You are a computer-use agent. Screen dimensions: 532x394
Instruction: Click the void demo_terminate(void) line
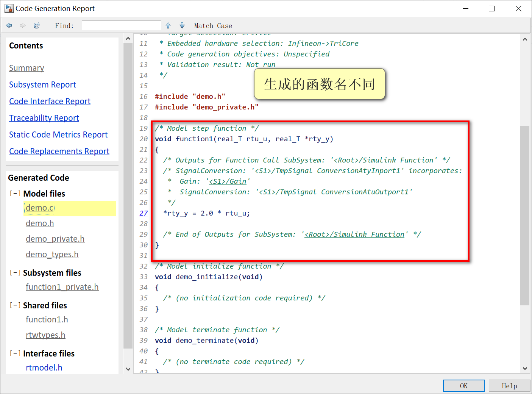(x=207, y=341)
